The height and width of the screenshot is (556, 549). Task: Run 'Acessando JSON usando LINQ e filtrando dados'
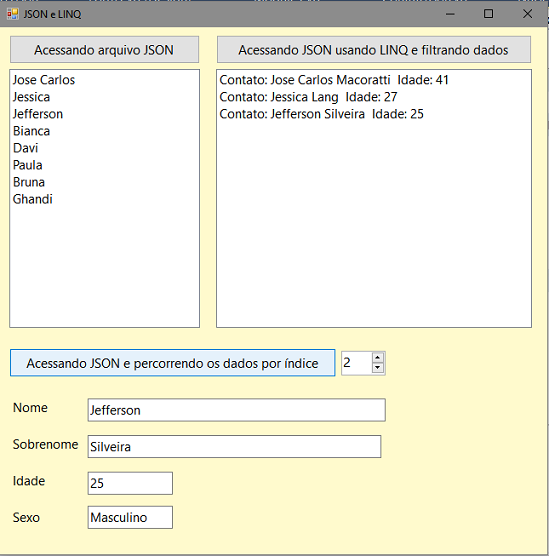[x=374, y=50]
